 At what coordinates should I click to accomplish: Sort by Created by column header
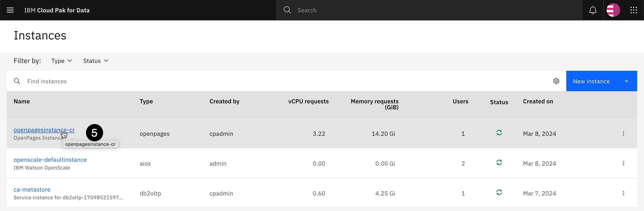(x=224, y=101)
